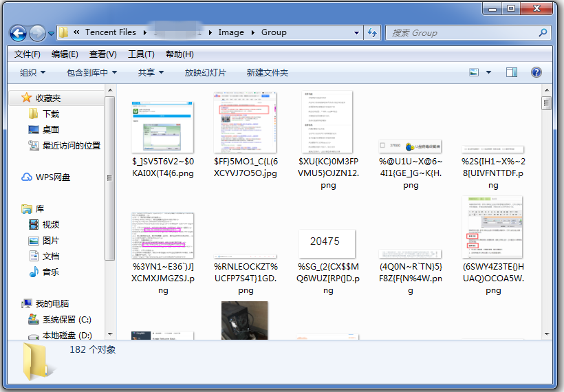Toggle the preview pane icon
Viewport: 564px width, 392px height.
click(512, 72)
